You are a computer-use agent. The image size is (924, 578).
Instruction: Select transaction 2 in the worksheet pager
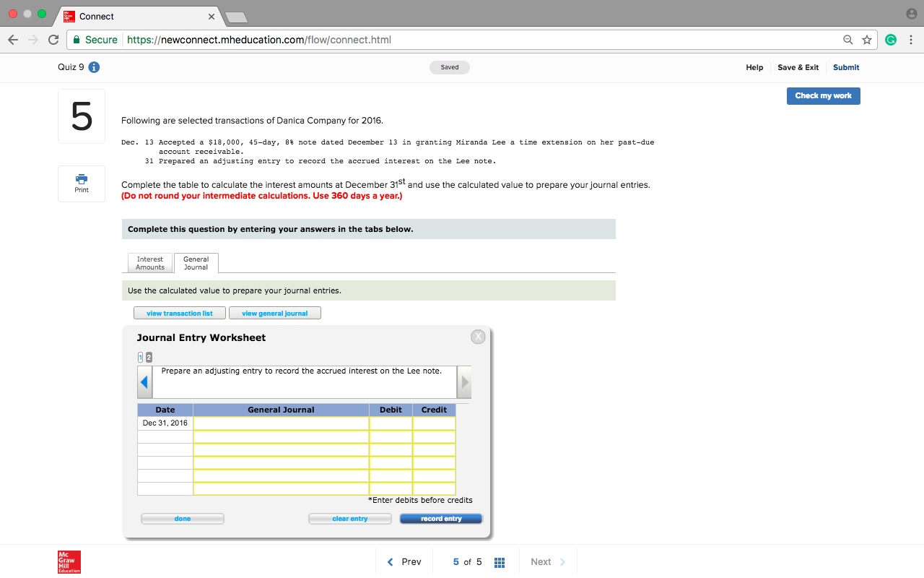click(x=149, y=357)
